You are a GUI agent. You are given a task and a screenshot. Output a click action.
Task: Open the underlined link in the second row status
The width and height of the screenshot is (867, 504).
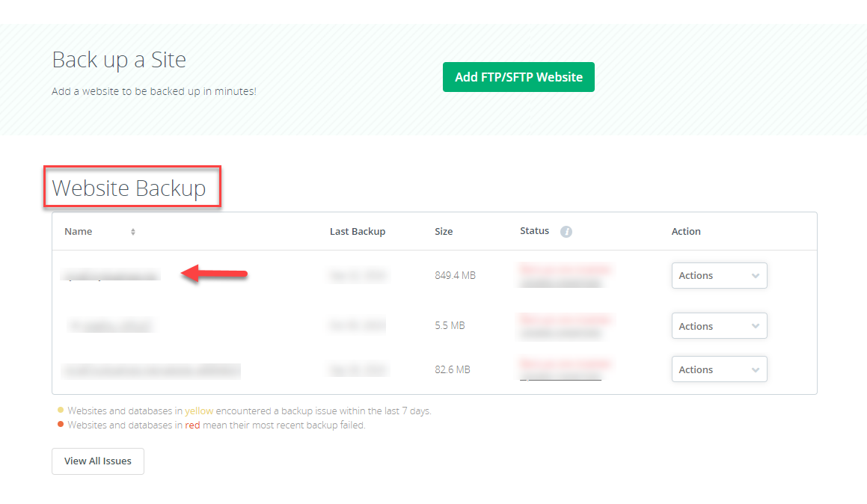click(560, 333)
